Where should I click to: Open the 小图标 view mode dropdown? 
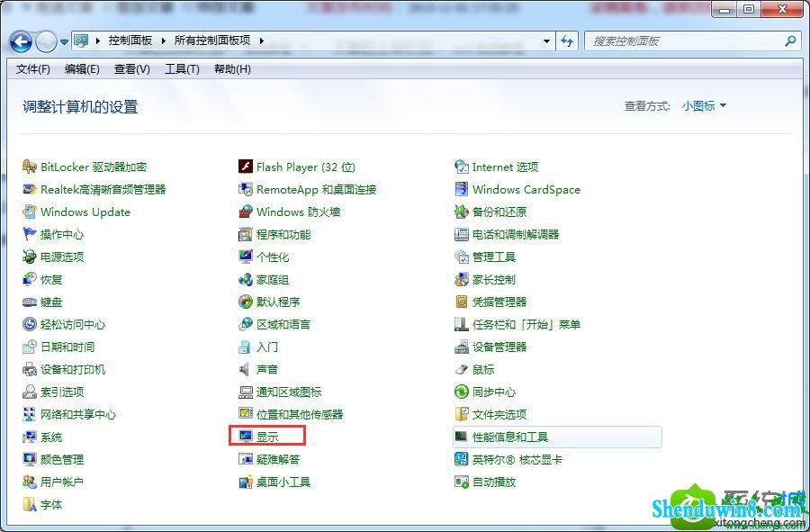tap(704, 106)
